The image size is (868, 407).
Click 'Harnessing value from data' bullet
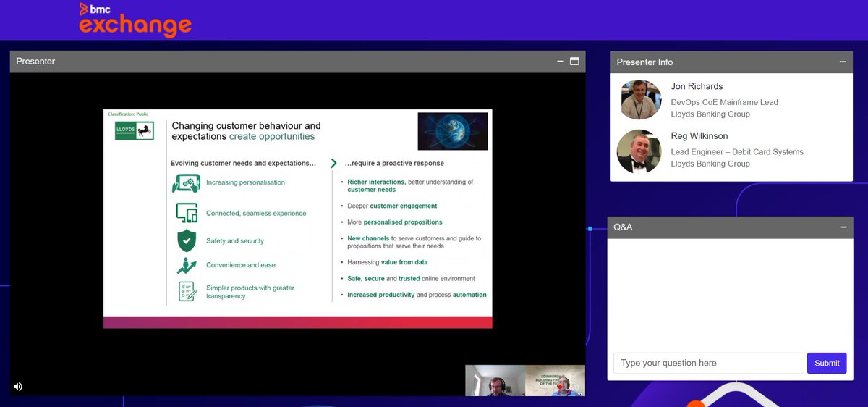[387, 262]
